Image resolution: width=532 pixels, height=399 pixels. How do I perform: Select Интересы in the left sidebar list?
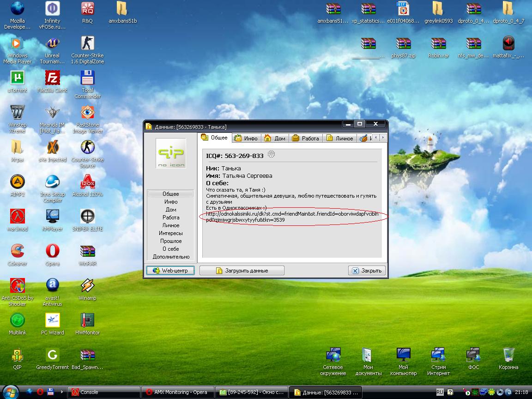point(171,233)
